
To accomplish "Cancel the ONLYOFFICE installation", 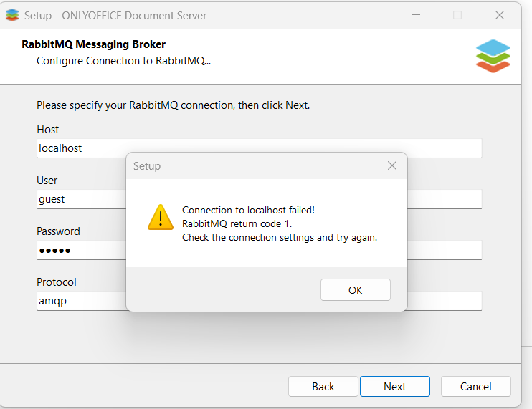I will click(x=475, y=386).
